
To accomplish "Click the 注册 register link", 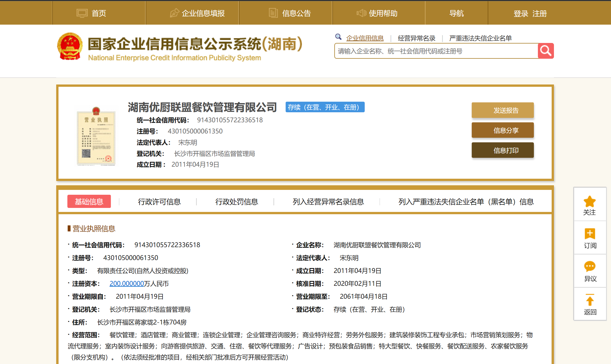I will [x=540, y=13].
